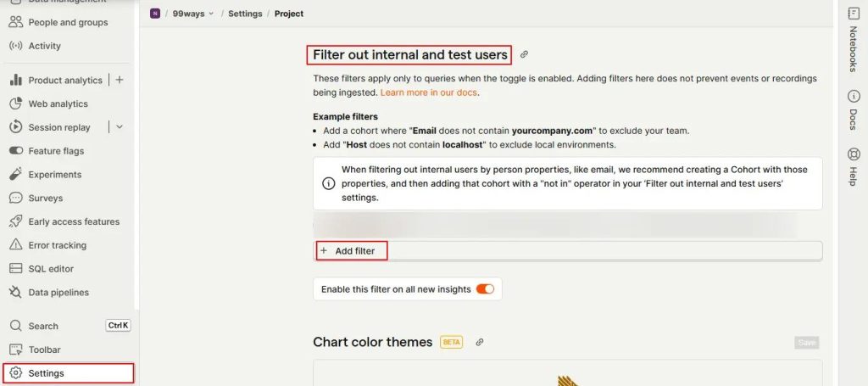
Task: Add new insight via plus next to Product analytics
Action: [x=119, y=81]
